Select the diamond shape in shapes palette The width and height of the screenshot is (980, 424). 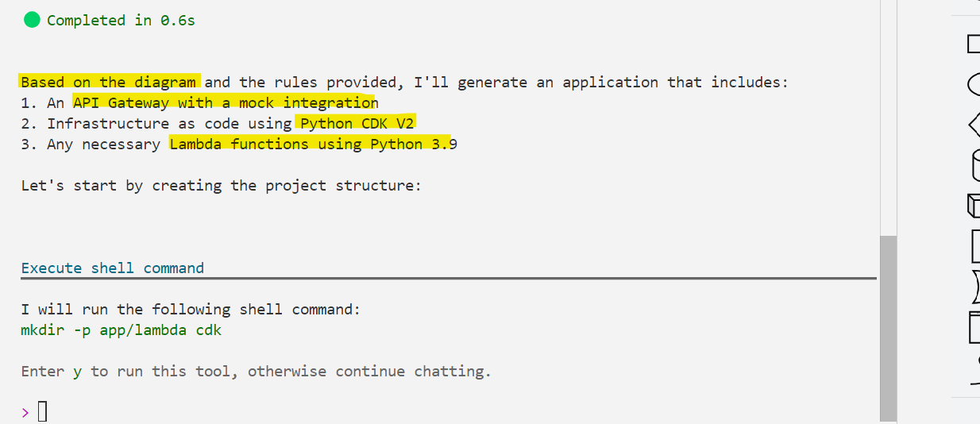tap(974, 125)
